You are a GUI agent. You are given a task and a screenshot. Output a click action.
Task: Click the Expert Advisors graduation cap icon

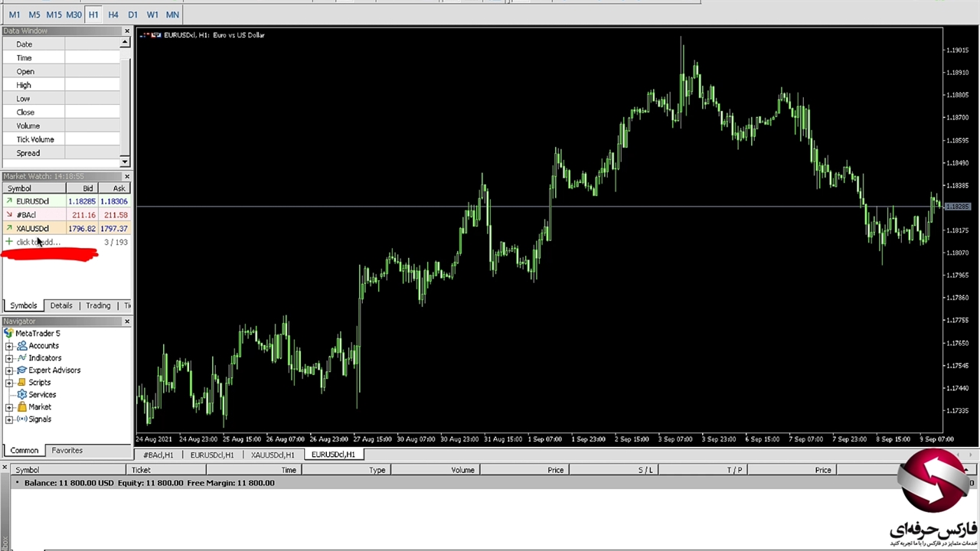[21, 370]
